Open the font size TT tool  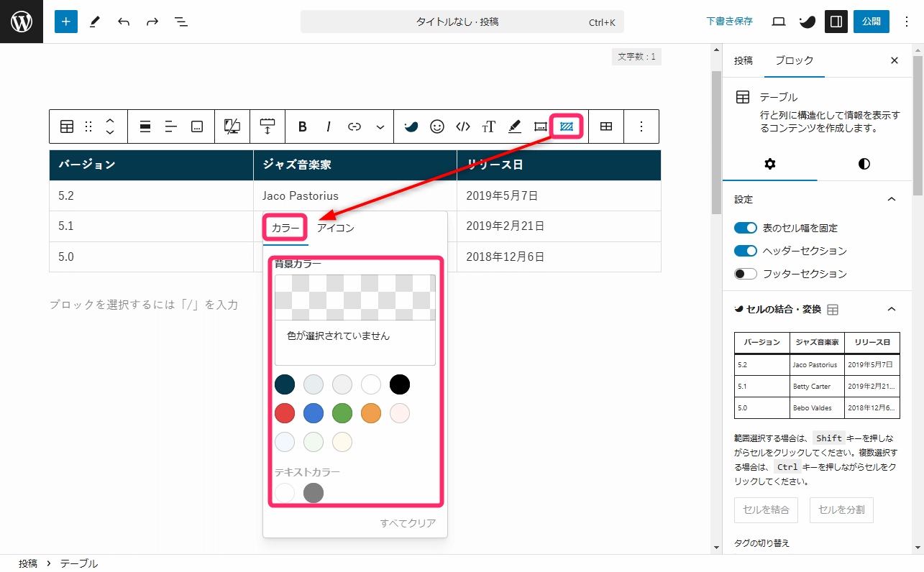coord(489,126)
